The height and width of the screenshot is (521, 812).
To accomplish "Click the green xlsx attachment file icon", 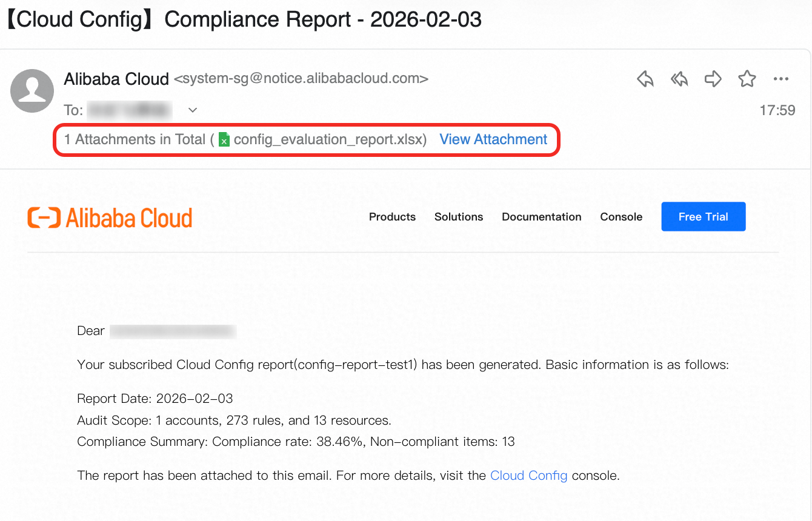I will (x=224, y=140).
